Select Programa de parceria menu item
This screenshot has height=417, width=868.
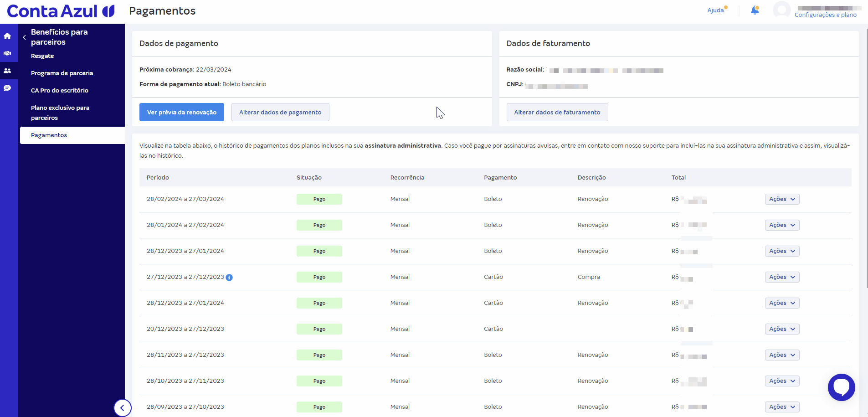[62, 73]
